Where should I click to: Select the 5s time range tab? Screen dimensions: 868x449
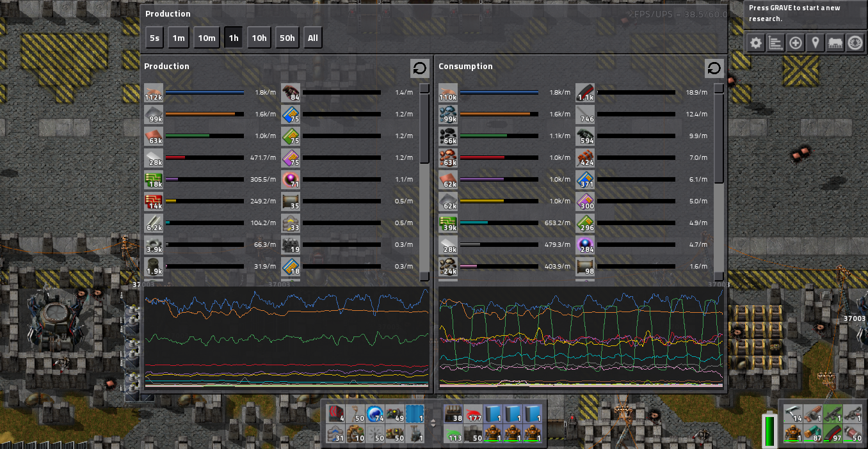tap(154, 38)
